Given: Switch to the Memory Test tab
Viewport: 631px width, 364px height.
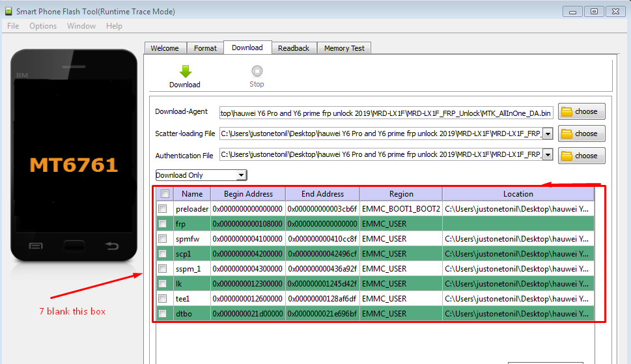Looking at the screenshot, I should tap(344, 48).
